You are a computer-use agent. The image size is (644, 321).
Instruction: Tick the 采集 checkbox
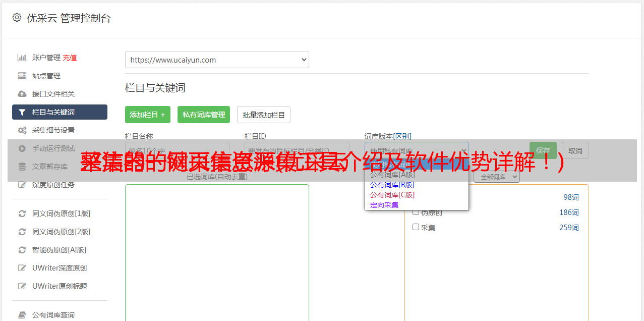tap(416, 227)
